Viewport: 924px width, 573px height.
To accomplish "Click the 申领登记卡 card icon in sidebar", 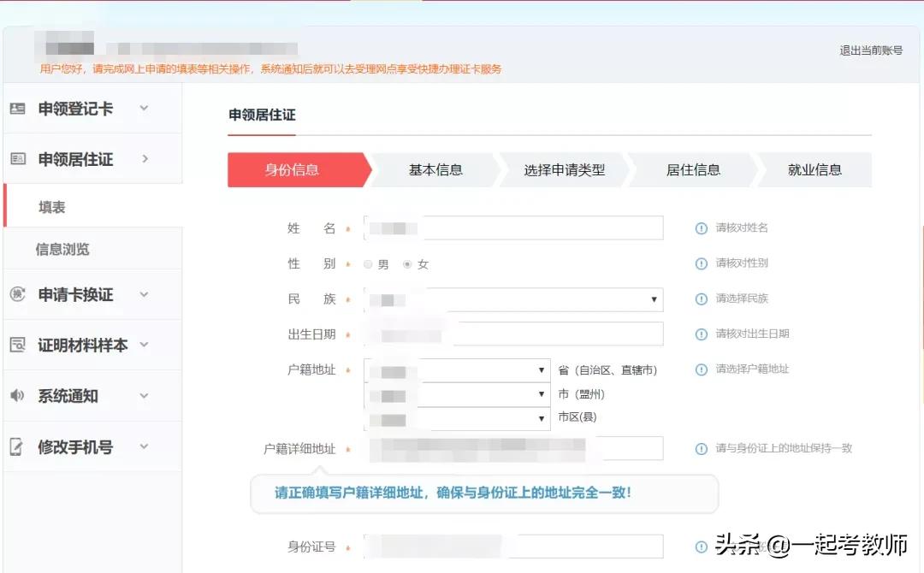I will 19,108.
